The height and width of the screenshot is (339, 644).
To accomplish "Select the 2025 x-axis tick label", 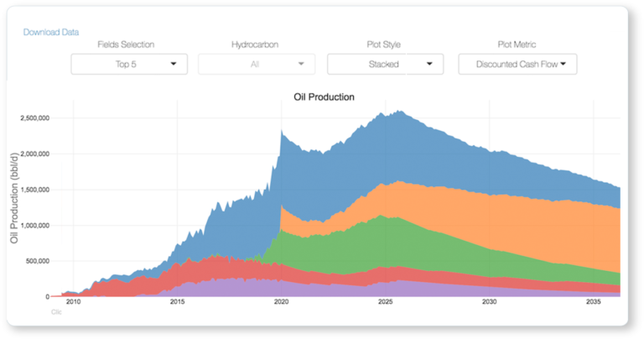I will pyautogui.click(x=385, y=302).
